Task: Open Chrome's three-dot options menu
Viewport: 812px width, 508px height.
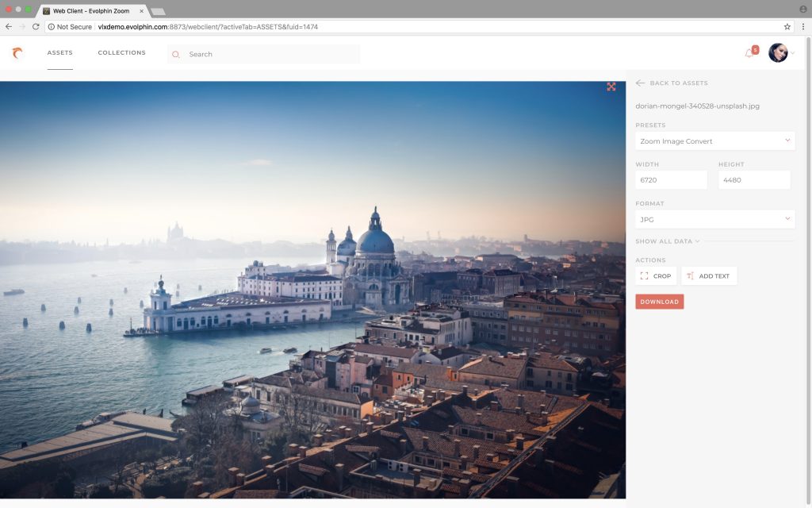Action: pyautogui.click(x=804, y=25)
